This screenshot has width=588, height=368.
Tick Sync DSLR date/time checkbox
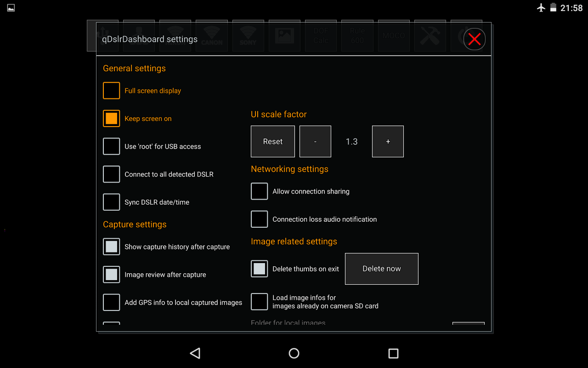[x=112, y=202]
